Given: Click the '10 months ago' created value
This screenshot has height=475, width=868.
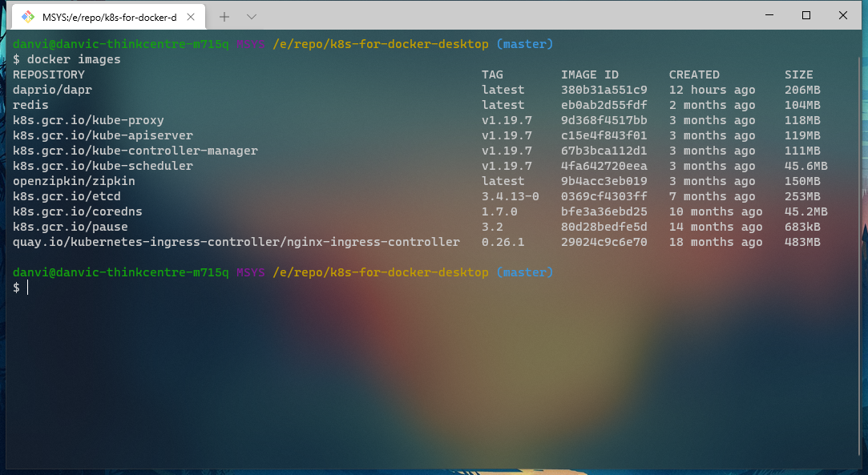Looking at the screenshot, I should pyautogui.click(x=716, y=211).
